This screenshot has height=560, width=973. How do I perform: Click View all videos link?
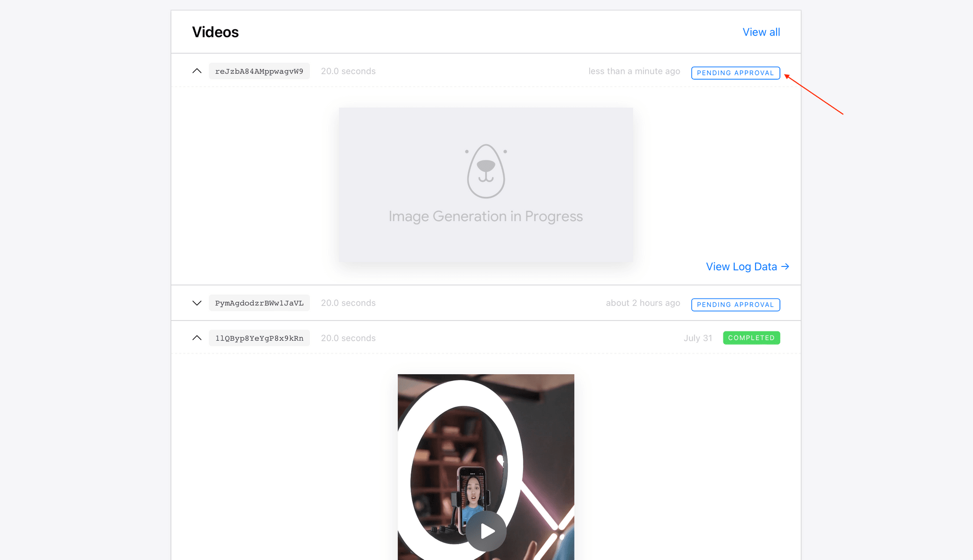[x=762, y=32]
